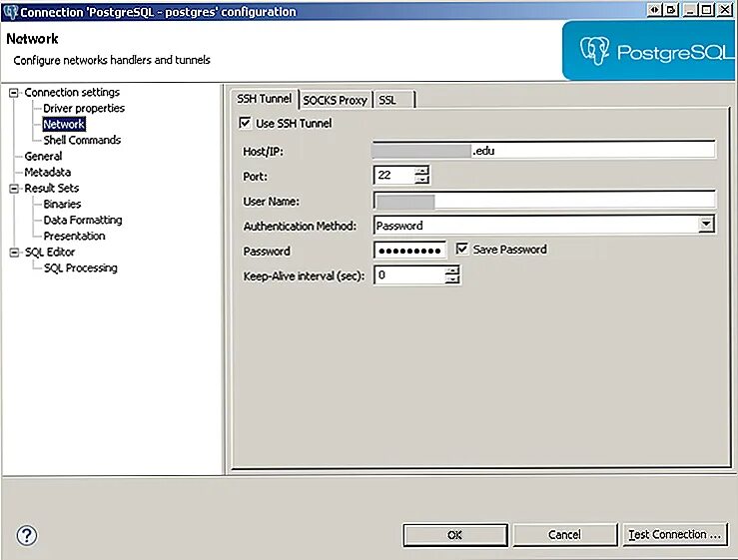
Task: Select Driver properties in the tree
Action: [84, 108]
